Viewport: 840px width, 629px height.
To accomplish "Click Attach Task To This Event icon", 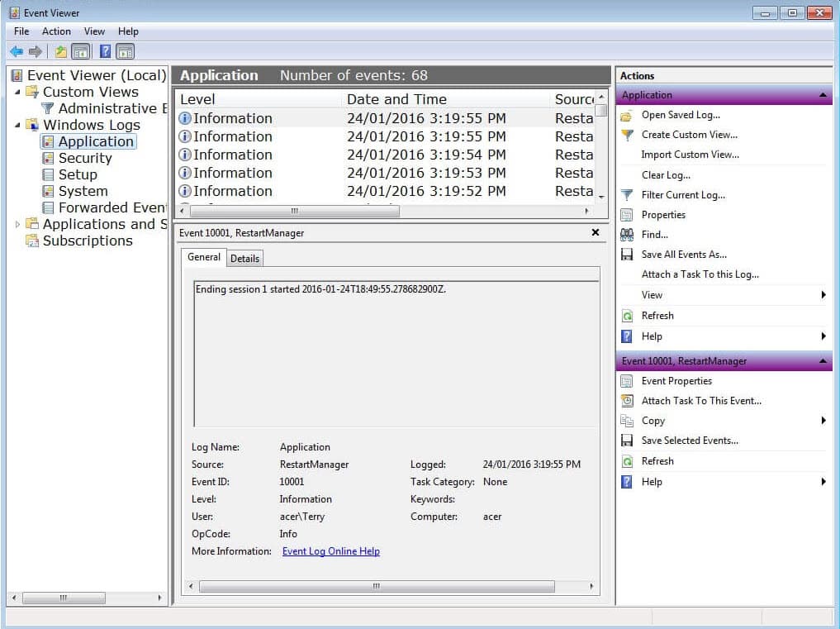I will click(x=627, y=401).
